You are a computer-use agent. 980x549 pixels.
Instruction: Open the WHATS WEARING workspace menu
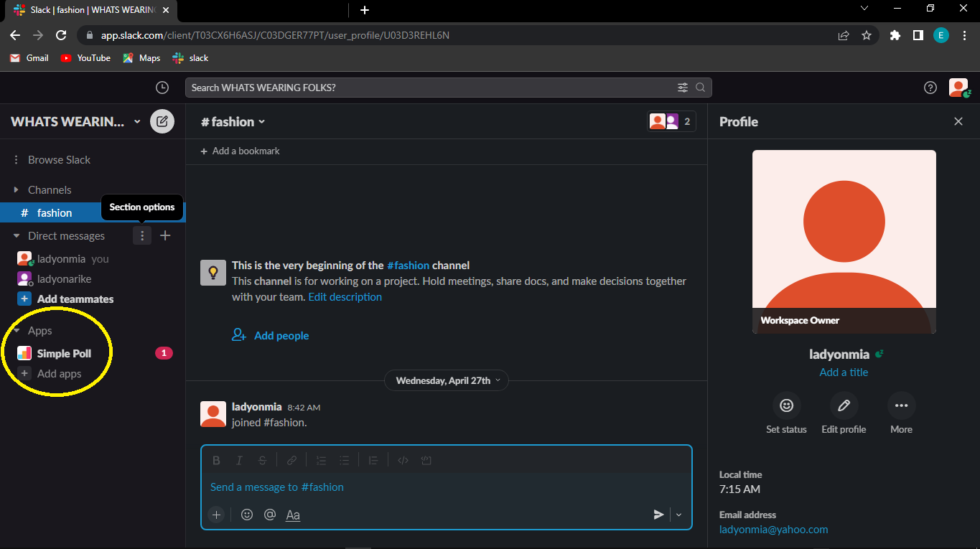76,121
